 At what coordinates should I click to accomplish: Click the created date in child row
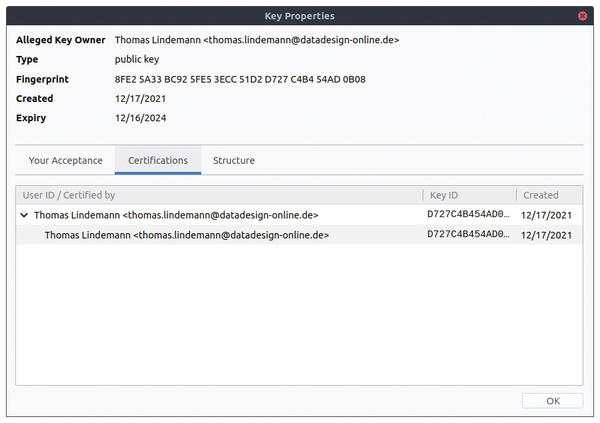point(546,235)
